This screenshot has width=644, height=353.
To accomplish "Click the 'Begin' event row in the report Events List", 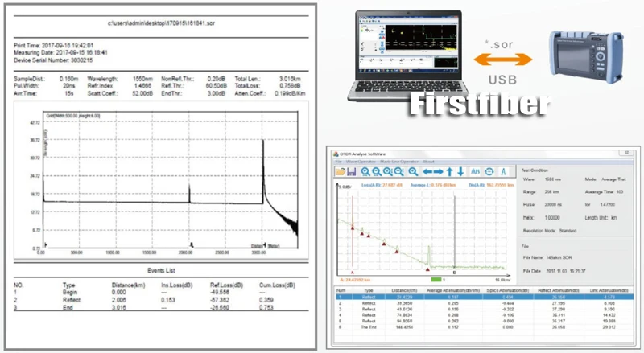I will (161, 292).
